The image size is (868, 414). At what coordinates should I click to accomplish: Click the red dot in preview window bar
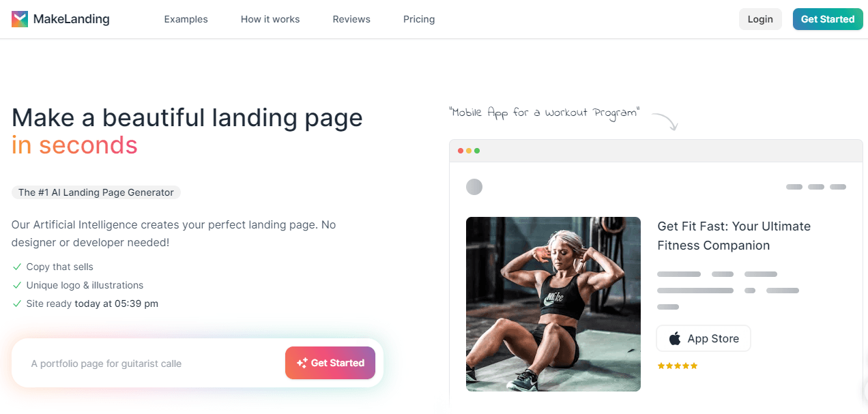[x=461, y=151]
